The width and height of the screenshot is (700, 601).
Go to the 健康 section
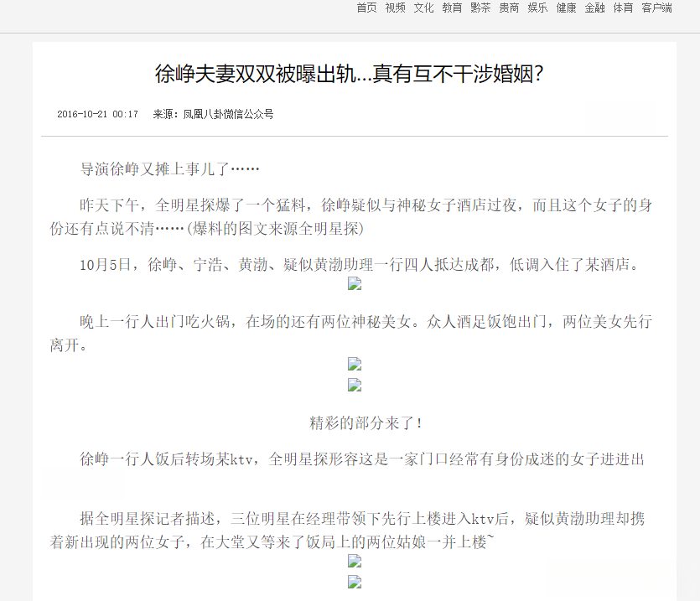[x=566, y=8]
